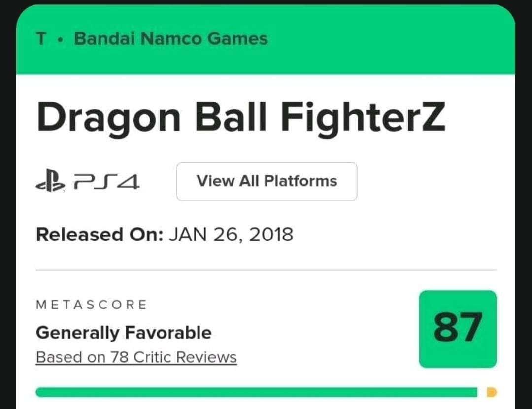Click the bullet dot before Bandai Namco
Screen dimensions: 532x409
pos(61,39)
